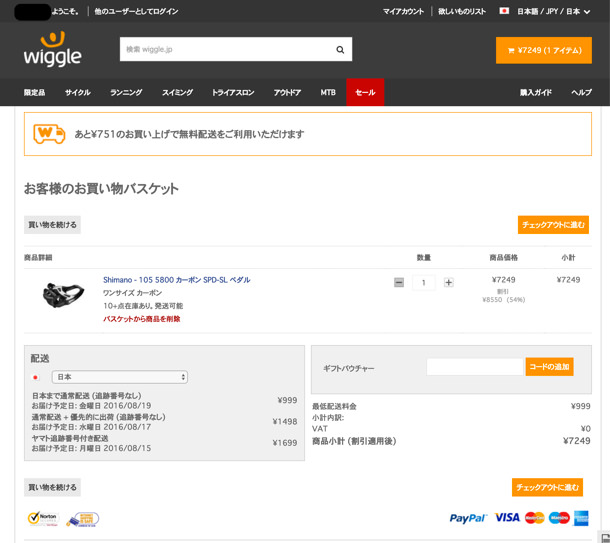Decrease quantity with minus icon

coord(399,282)
